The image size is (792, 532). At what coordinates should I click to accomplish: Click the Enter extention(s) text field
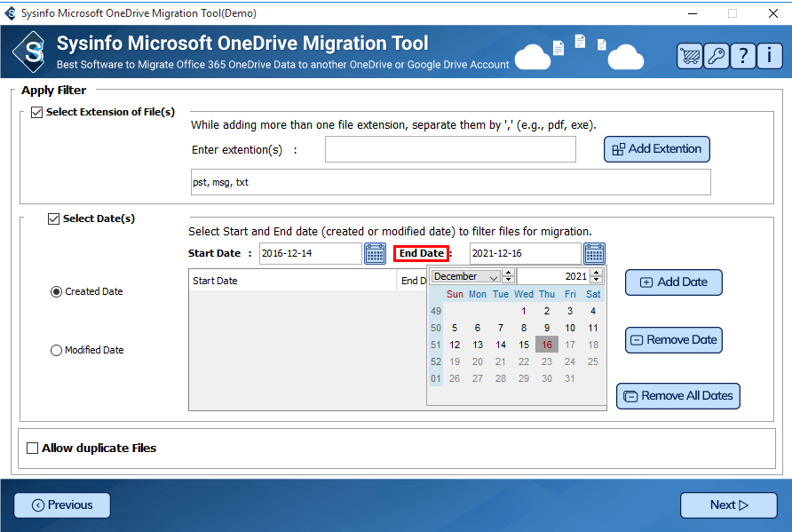449,149
